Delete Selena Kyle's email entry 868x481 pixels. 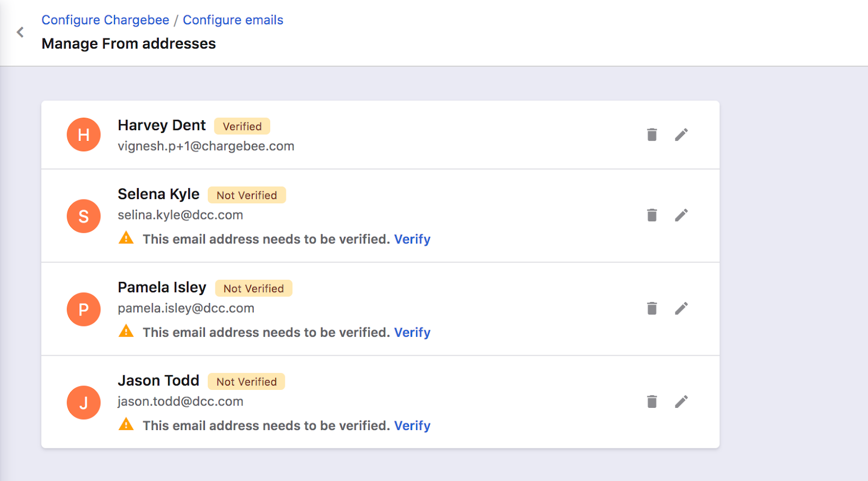652,215
